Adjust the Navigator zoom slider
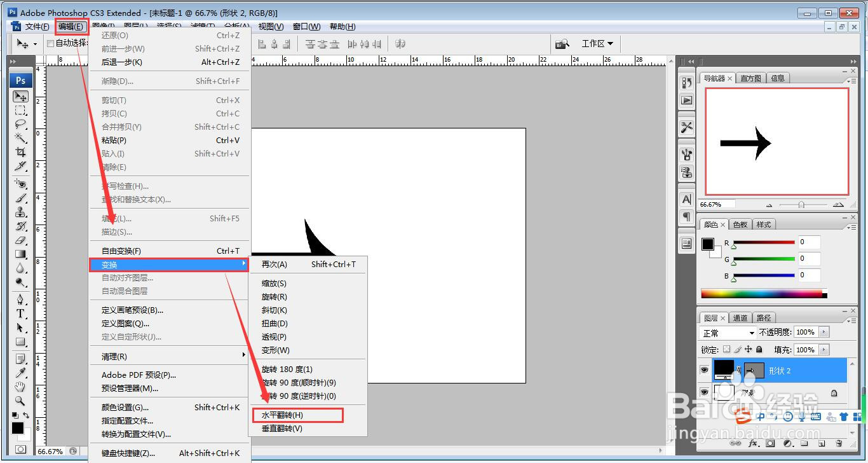 [801, 205]
